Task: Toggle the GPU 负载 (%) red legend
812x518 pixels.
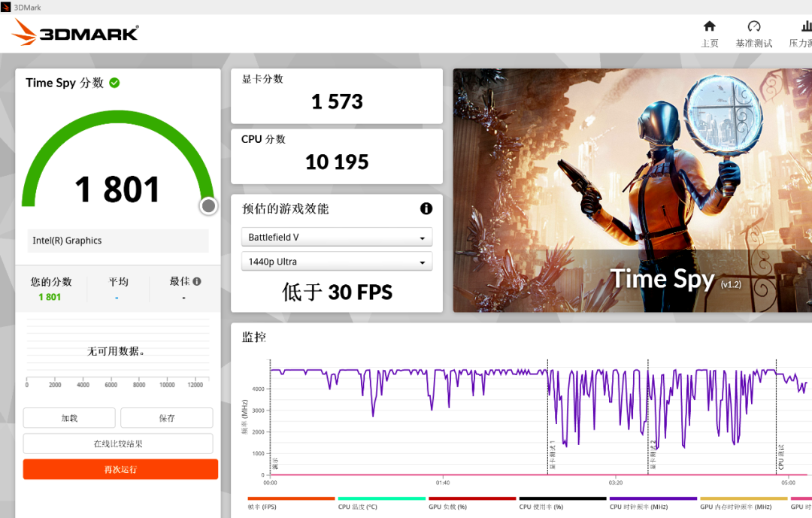Action: click(472, 504)
